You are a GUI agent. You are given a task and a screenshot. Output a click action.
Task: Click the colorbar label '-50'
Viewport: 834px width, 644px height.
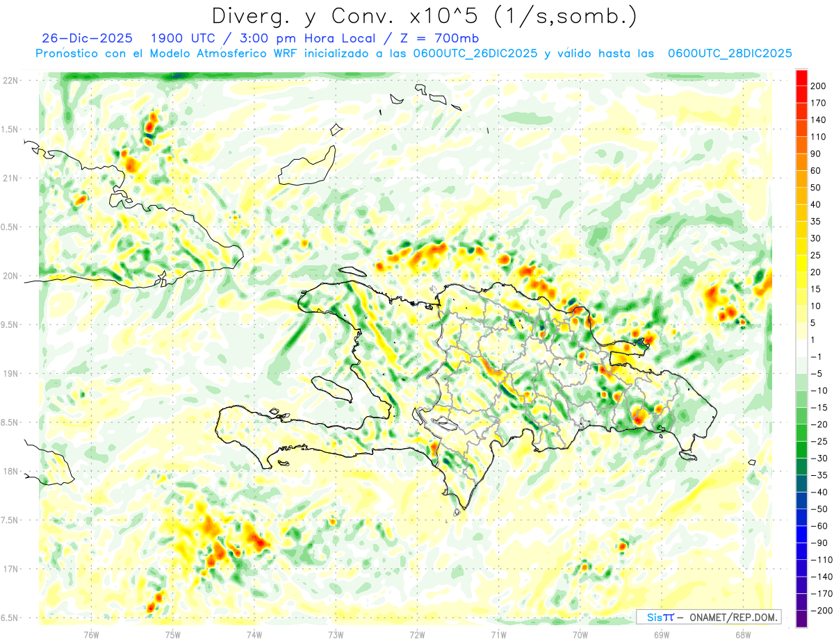coord(819,509)
